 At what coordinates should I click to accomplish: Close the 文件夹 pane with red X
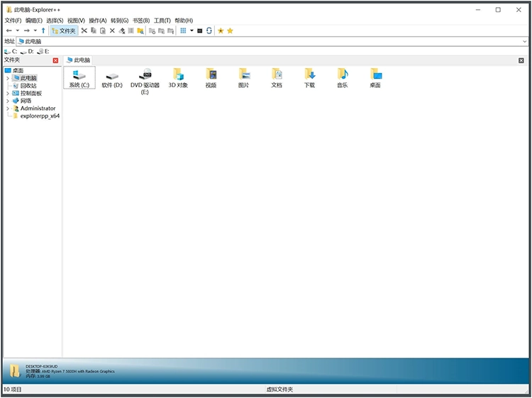(55, 60)
